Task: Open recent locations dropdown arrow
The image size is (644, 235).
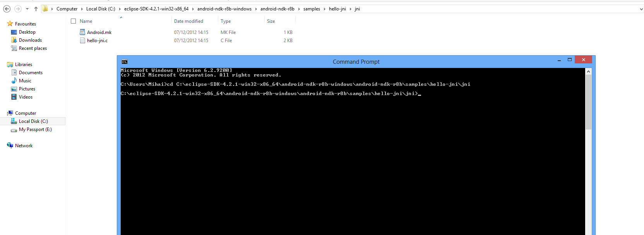Action: (27, 9)
